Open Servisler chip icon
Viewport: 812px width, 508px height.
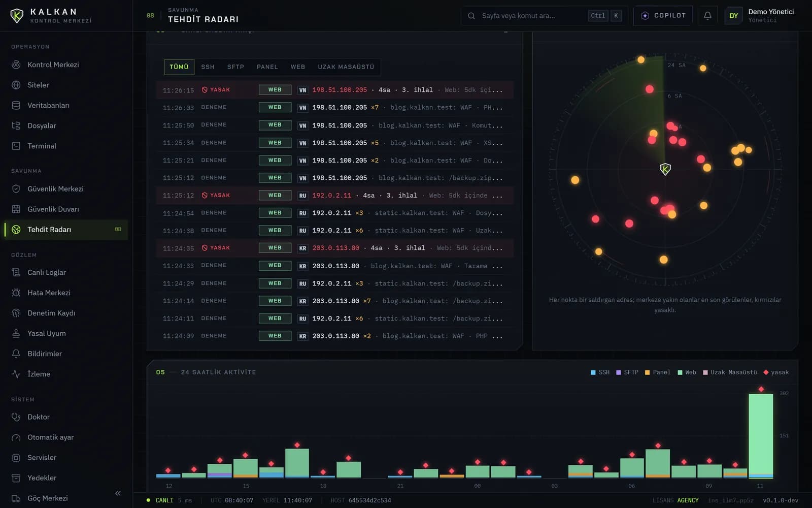16,458
